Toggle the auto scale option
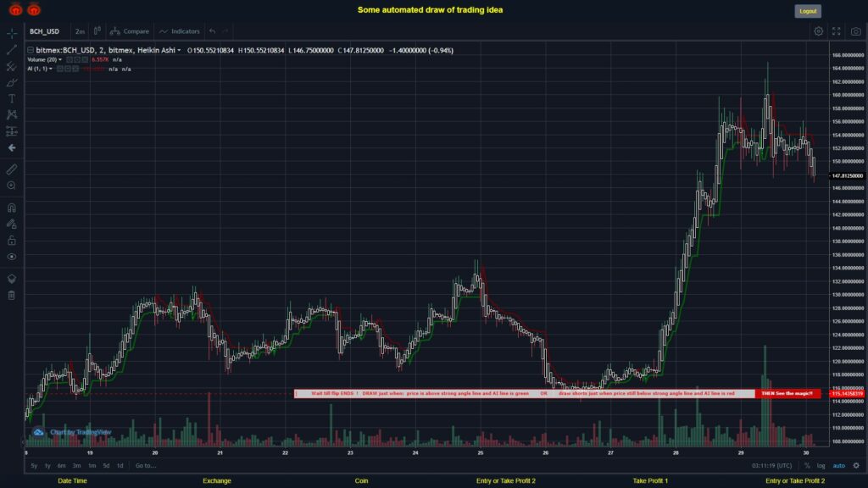Image resolution: width=868 pixels, height=488 pixels. point(839,466)
